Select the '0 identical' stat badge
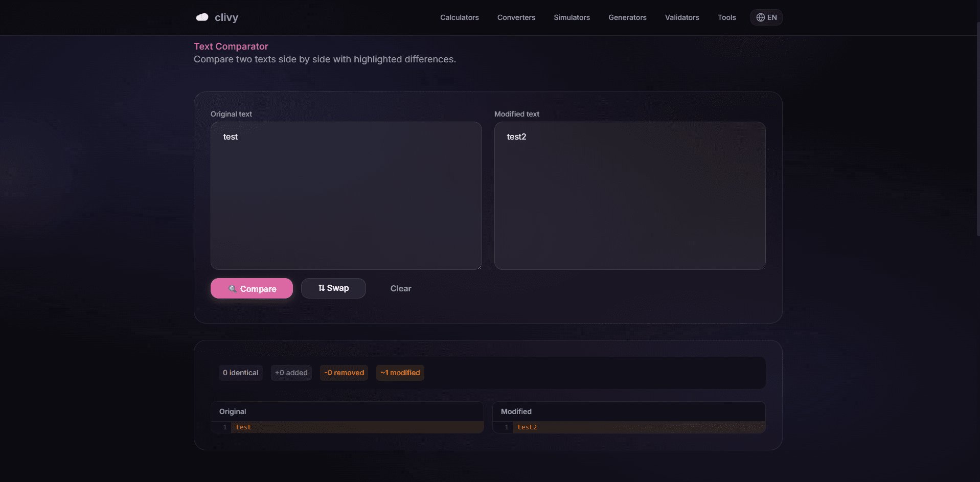Screen dimensions: 980x482 (240, 373)
